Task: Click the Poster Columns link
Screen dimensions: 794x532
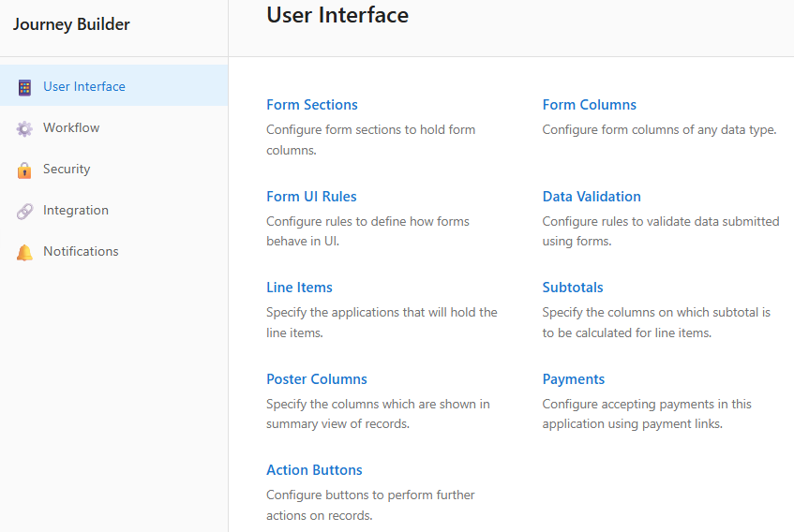Action: [317, 379]
